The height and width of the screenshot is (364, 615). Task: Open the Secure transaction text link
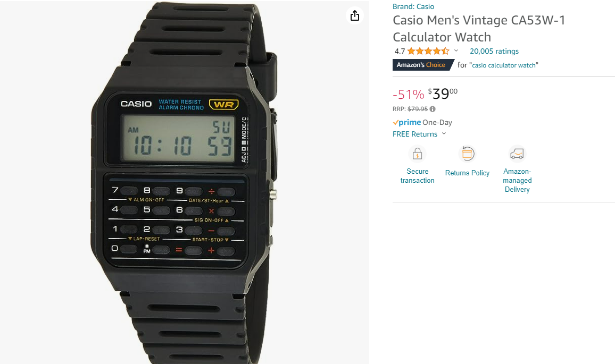417,176
